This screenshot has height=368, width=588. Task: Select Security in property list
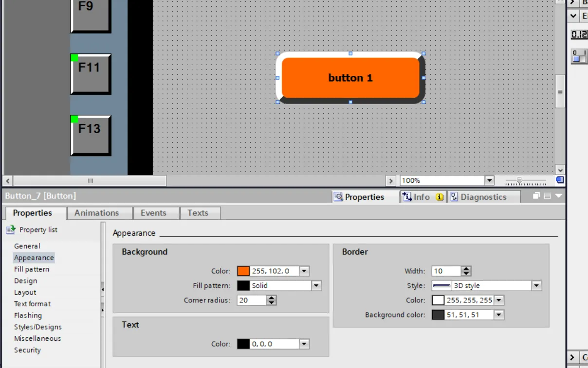[x=27, y=350]
